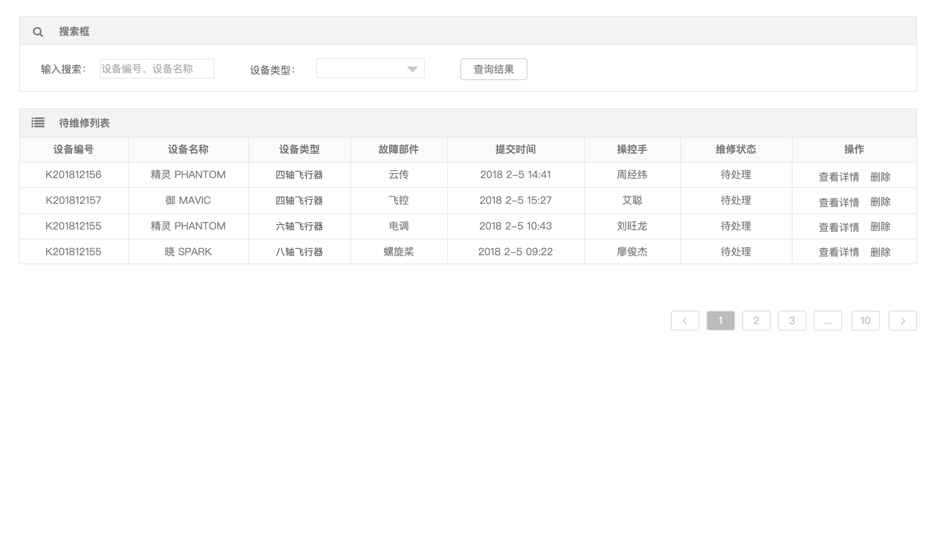The image size is (941, 560).
Task: Select page 3 in pagination
Action: [791, 321]
